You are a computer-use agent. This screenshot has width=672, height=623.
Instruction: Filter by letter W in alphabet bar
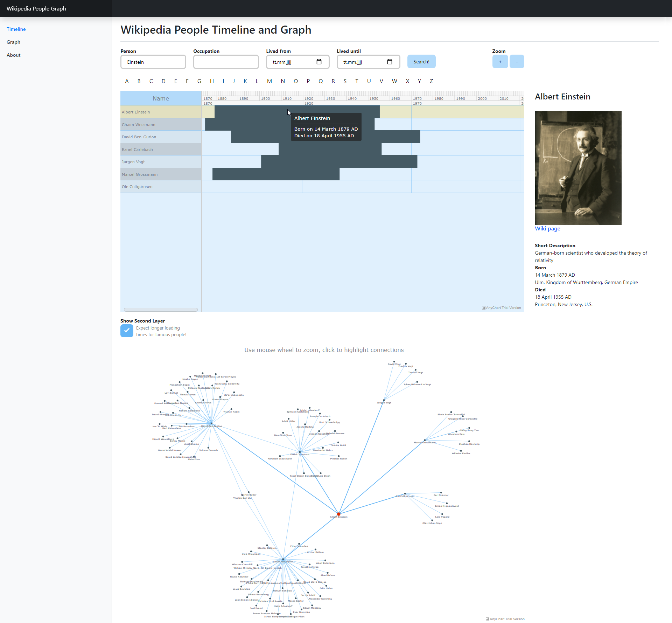pyautogui.click(x=394, y=81)
